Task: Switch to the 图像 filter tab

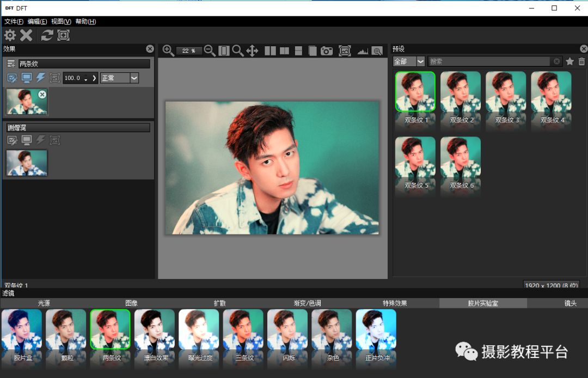Action: coord(132,303)
